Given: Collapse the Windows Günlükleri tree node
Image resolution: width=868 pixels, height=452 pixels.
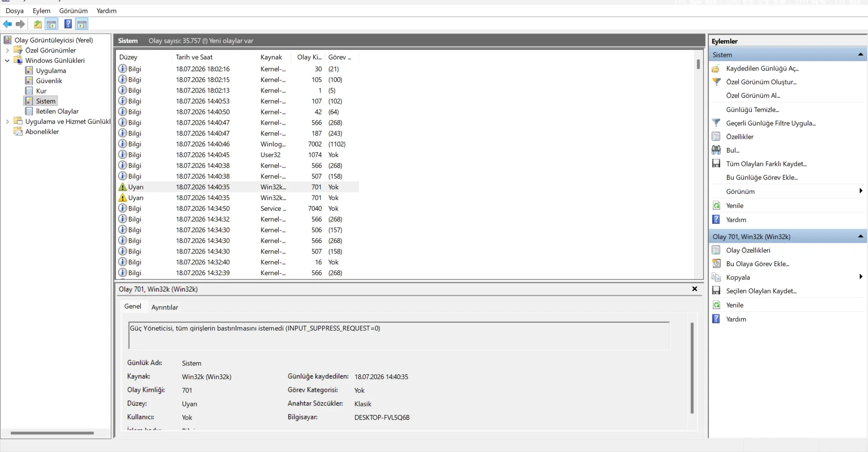Looking at the screenshot, I should click(7, 61).
